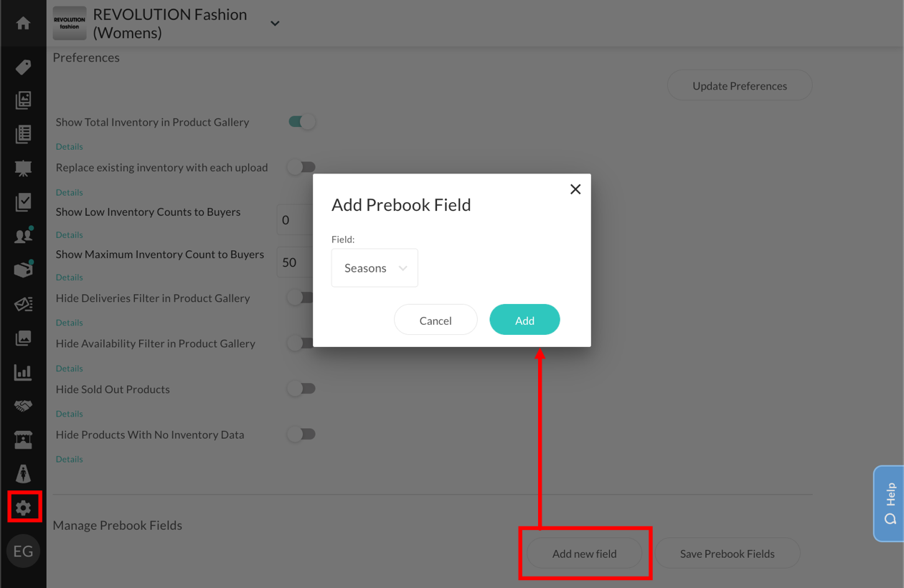Open the storefront icon in sidebar

click(x=23, y=440)
